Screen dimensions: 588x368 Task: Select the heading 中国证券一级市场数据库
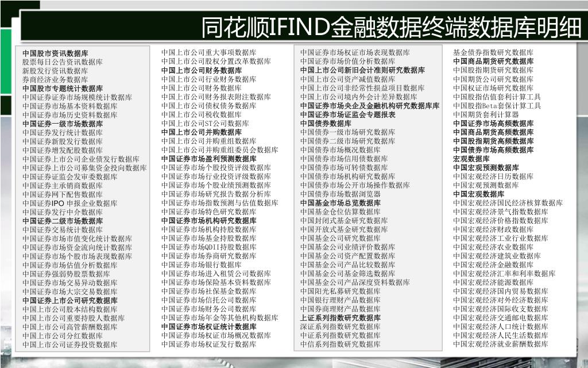(62, 124)
